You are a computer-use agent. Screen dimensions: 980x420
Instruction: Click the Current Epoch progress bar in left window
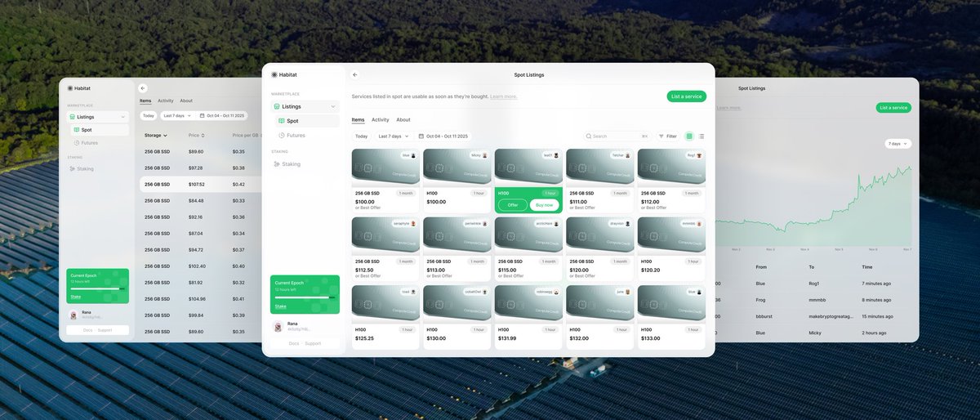pos(97,289)
